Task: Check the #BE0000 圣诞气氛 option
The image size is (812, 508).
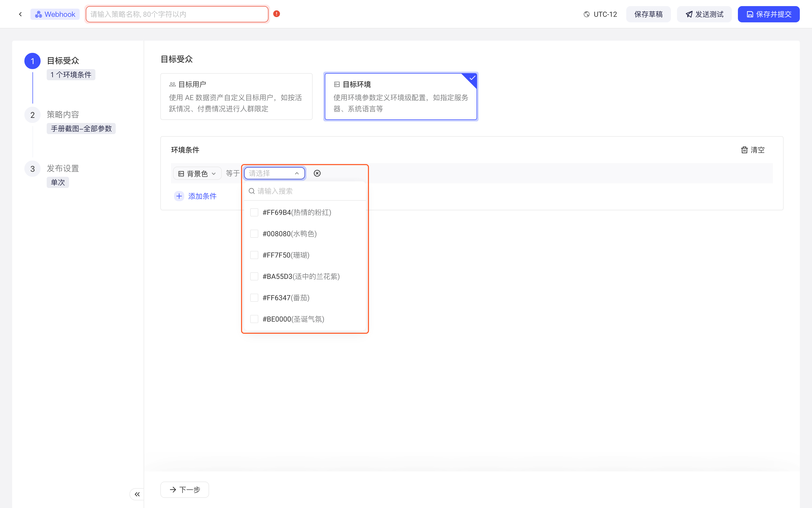Action: coord(254,319)
